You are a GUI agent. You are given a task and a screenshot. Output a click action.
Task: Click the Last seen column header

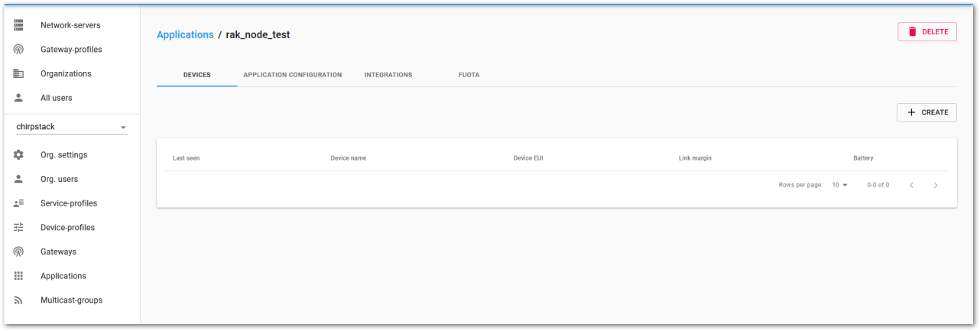click(187, 158)
